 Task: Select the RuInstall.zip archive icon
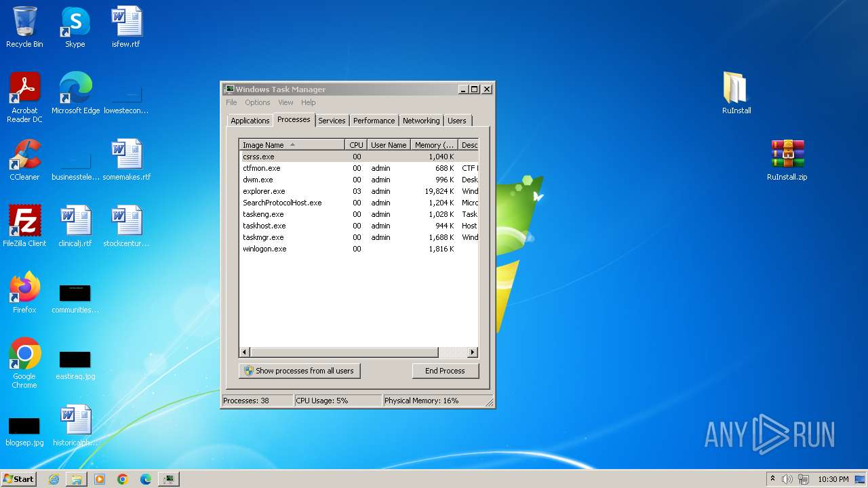point(787,160)
